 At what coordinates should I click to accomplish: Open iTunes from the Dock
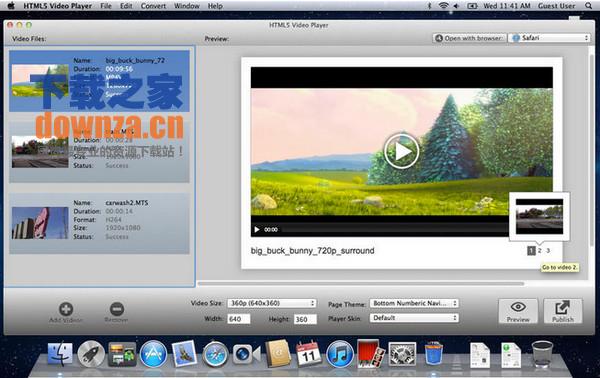click(340, 354)
